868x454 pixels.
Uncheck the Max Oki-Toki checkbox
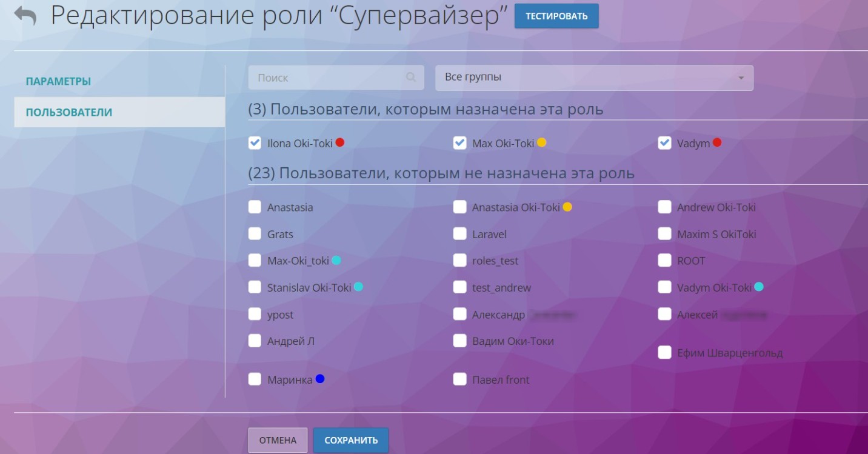459,143
